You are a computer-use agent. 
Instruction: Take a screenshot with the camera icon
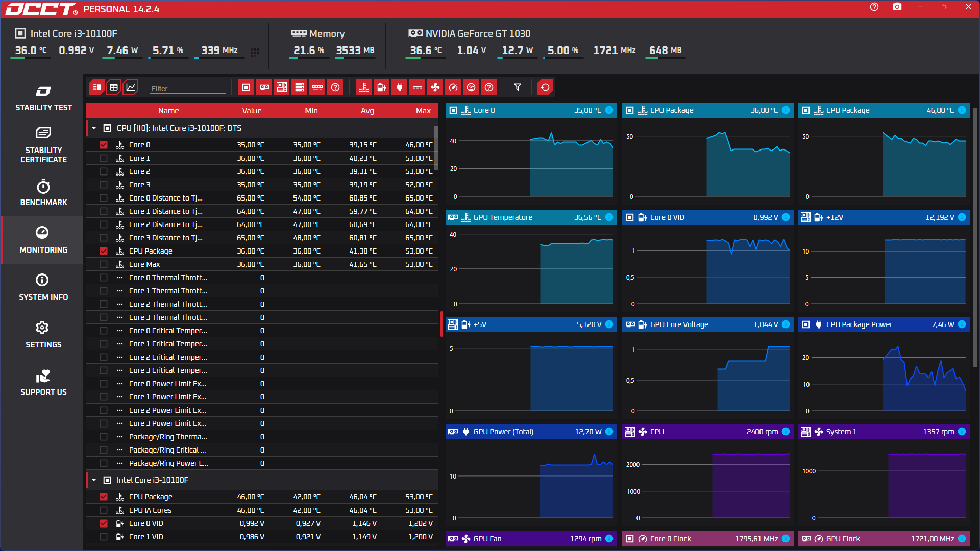[x=897, y=7]
